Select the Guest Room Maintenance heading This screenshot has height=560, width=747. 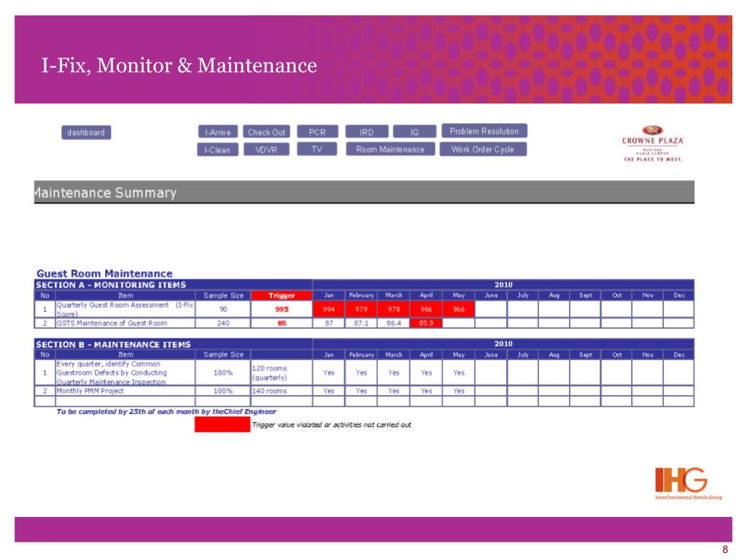tap(104, 273)
